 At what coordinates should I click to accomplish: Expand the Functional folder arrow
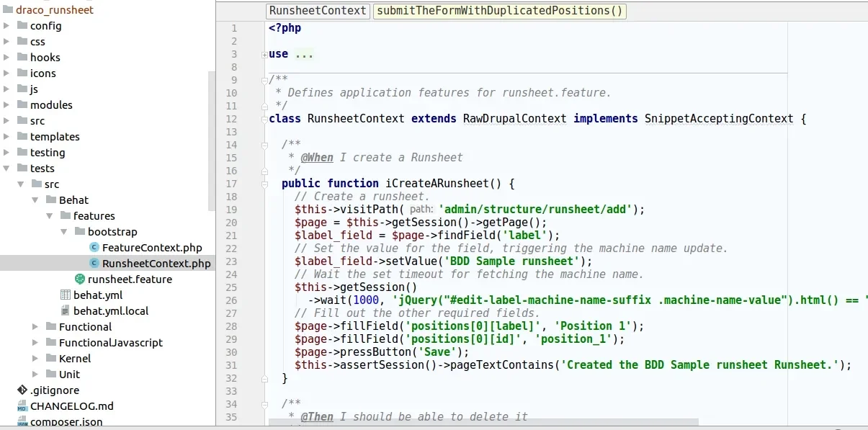click(x=35, y=326)
